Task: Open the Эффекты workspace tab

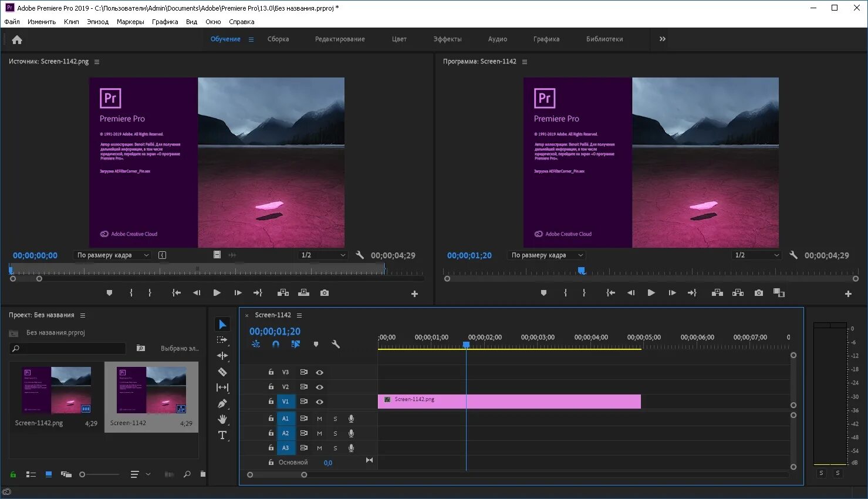Action: click(x=447, y=39)
